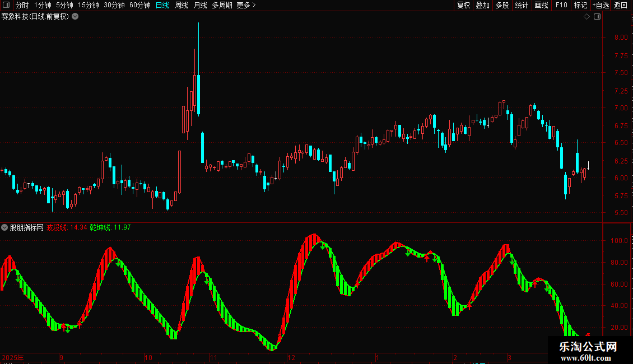Click month 12 marker on time axis
This screenshot has width=633, height=364.
[x=291, y=357]
